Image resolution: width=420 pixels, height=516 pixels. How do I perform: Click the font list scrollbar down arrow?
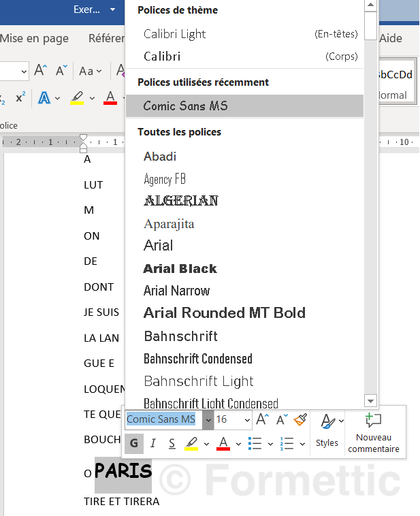370,401
